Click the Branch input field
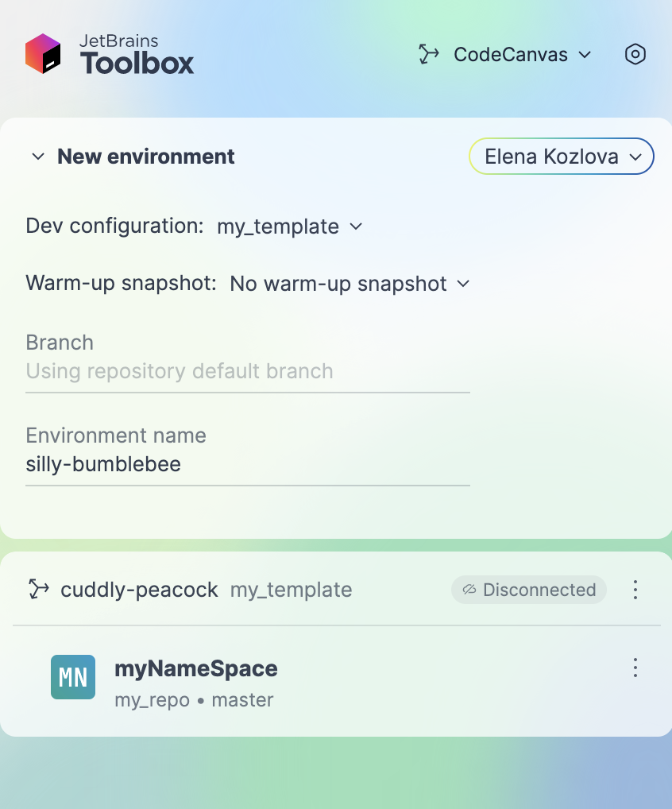Image resolution: width=672 pixels, height=809 pixels. point(246,371)
